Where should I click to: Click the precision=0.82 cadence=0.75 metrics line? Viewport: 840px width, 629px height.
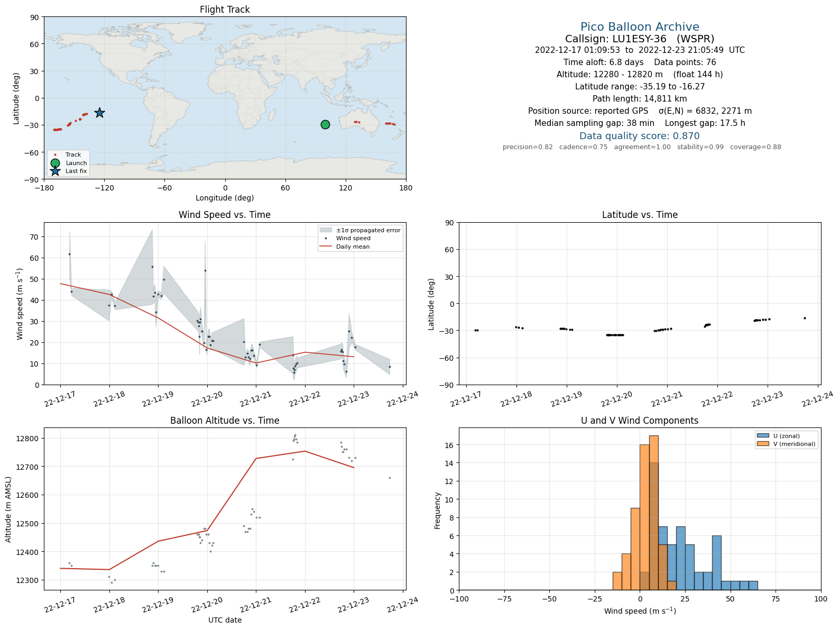coord(642,147)
